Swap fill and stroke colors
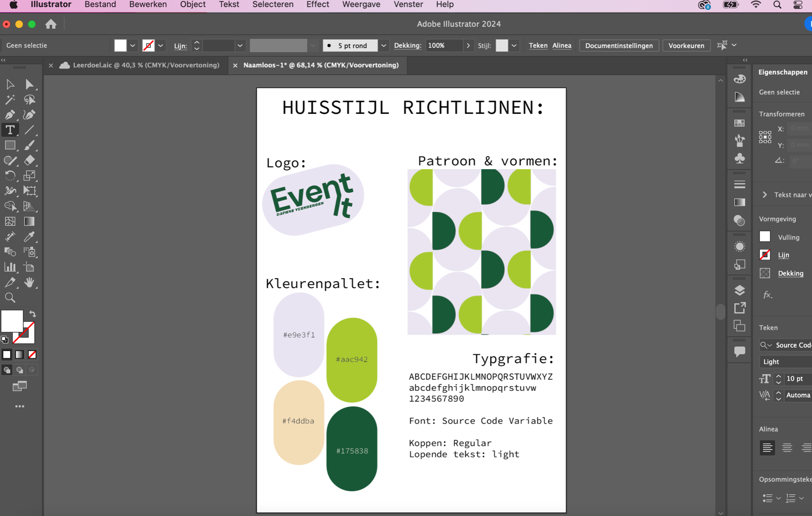The height and width of the screenshot is (516, 812). pyautogui.click(x=33, y=314)
